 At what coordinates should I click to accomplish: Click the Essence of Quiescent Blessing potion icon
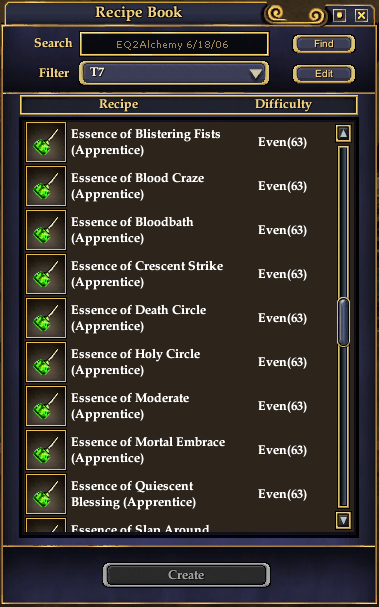click(x=46, y=494)
